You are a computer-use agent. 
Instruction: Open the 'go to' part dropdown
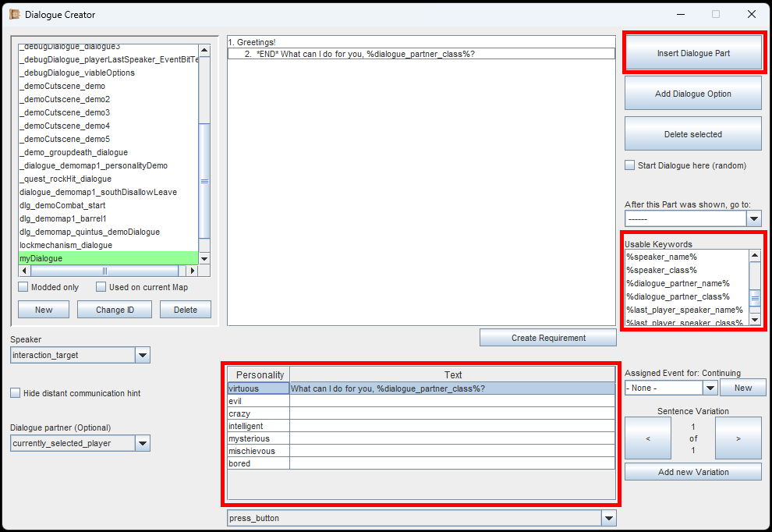(x=753, y=219)
